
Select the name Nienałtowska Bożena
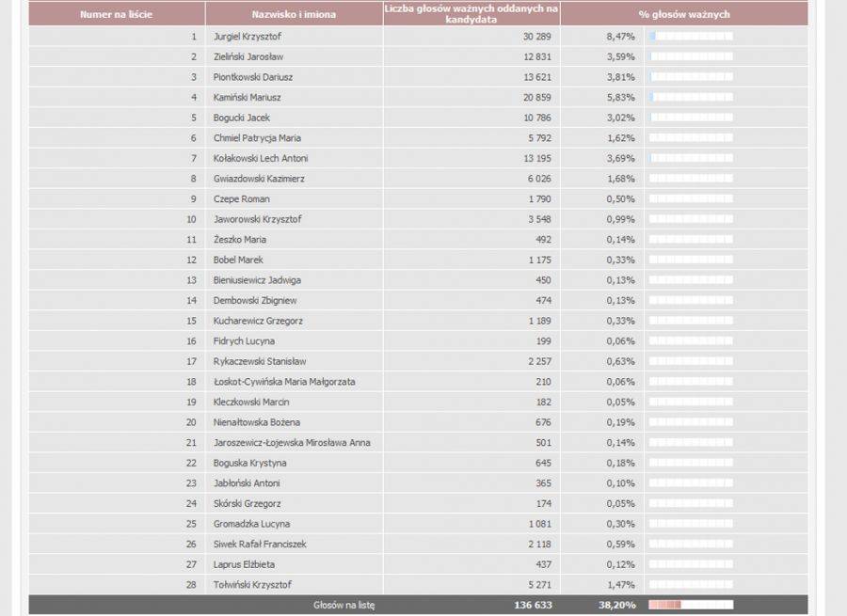point(257,422)
